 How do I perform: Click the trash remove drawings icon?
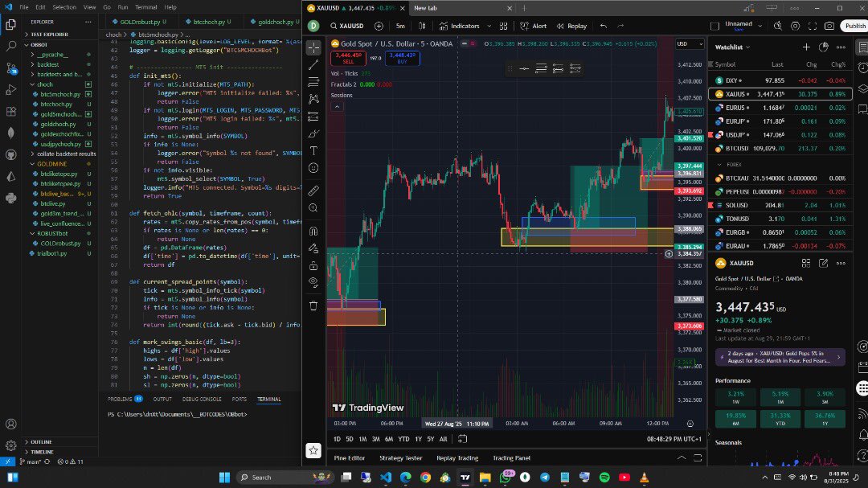(x=313, y=306)
